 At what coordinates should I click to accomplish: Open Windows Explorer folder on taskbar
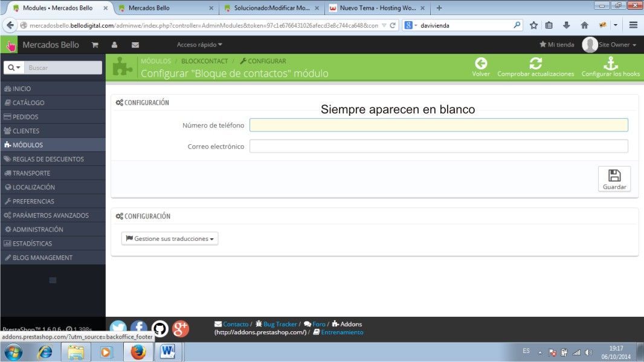pyautogui.click(x=76, y=352)
